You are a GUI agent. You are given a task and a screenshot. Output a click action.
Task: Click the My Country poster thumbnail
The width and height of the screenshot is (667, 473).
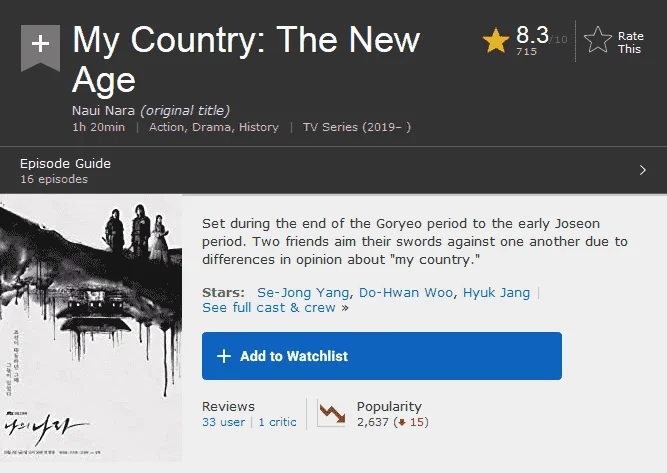pos(91,328)
